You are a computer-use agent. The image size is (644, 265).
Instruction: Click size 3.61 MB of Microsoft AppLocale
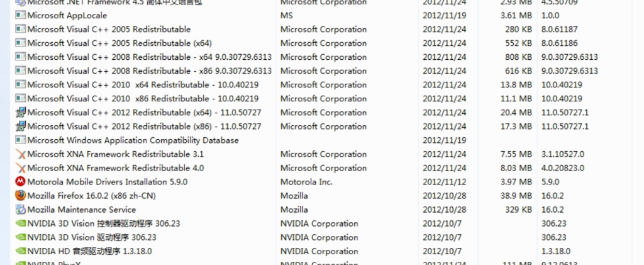pos(516,16)
